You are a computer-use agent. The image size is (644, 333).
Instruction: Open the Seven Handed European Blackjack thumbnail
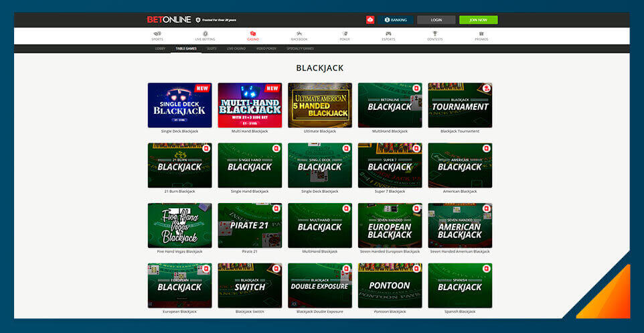click(x=390, y=225)
